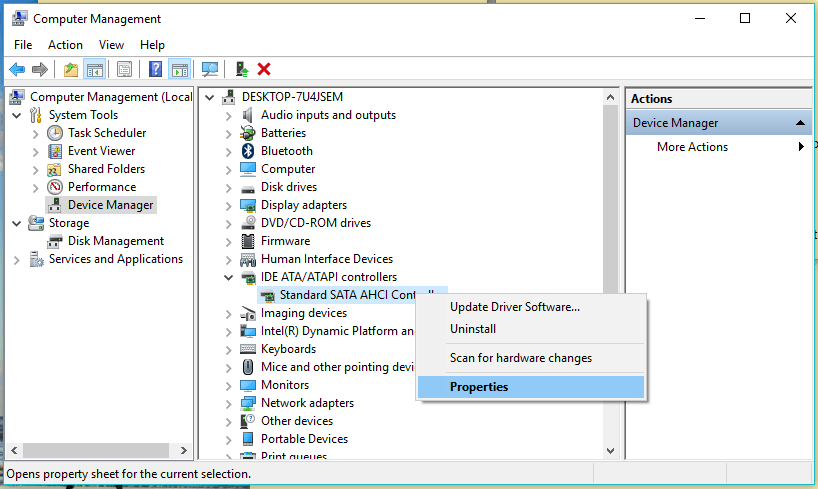
Task: Collapse the IDE ATA/ATAPI controllers node
Action: 228,277
